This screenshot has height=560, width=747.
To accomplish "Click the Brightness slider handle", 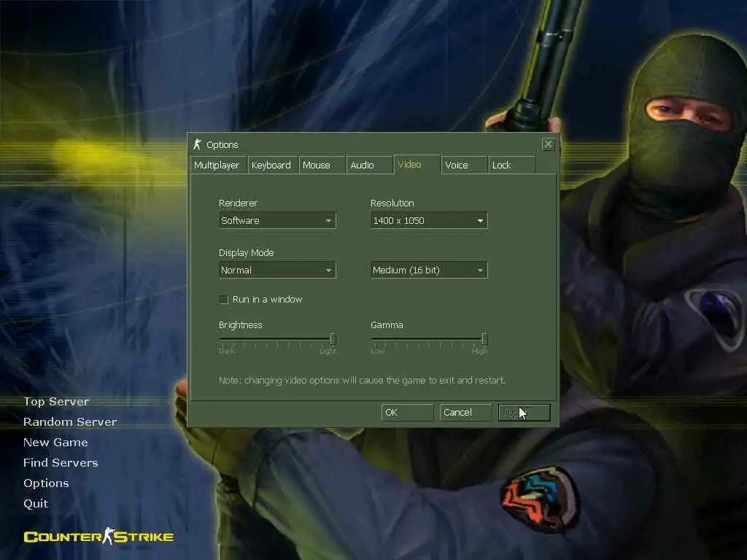I will click(333, 339).
